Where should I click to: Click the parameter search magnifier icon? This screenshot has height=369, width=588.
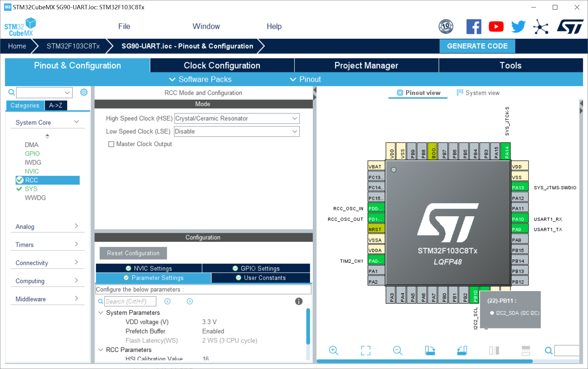coord(101,301)
